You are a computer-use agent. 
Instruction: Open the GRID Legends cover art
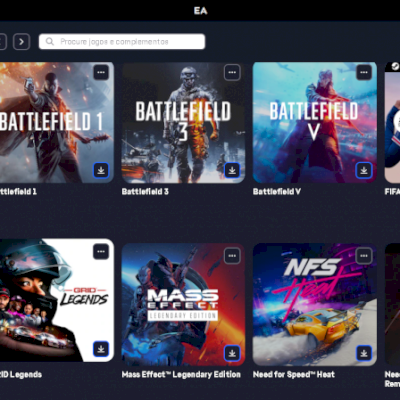57,300
